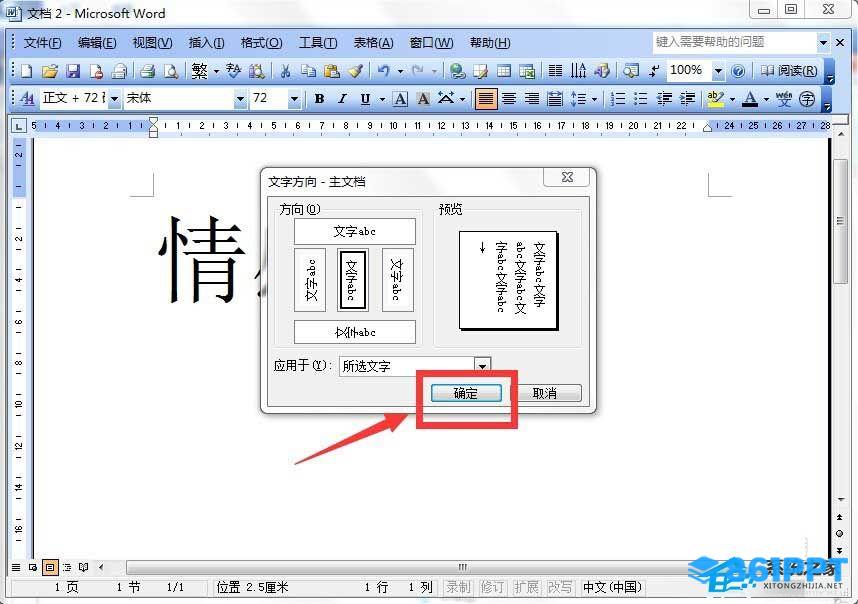Click the Styles and Formatting icon
This screenshot has width=858, height=604.
click(x=26, y=99)
